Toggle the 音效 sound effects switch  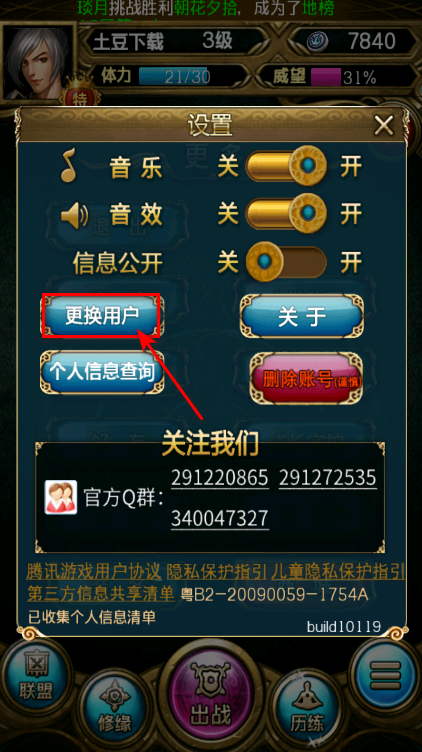point(286,213)
